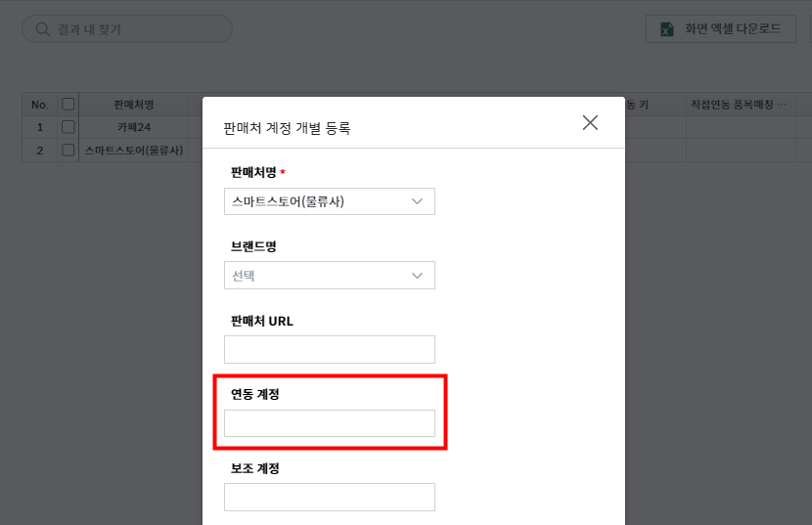Click the 연동 계정 input field

(329, 423)
